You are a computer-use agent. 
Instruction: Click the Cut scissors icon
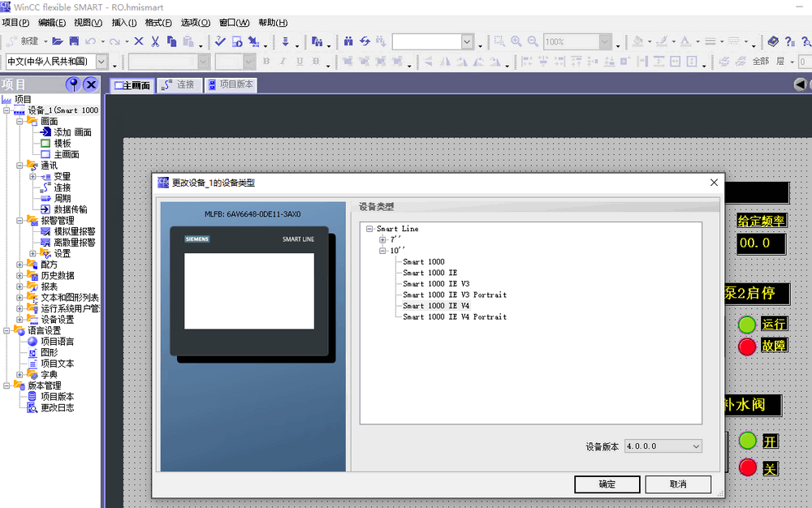click(155, 41)
